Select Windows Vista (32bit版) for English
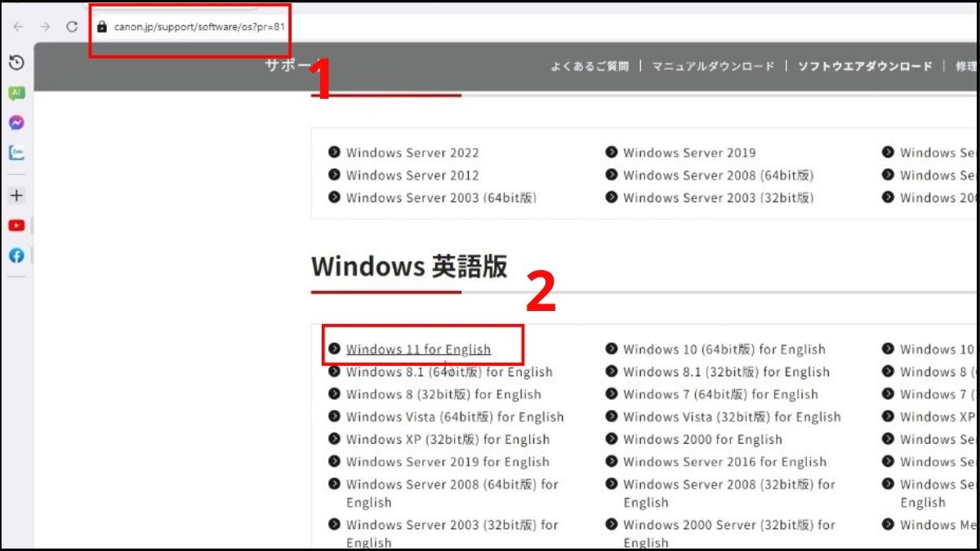The height and width of the screenshot is (551, 980). (732, 417)
